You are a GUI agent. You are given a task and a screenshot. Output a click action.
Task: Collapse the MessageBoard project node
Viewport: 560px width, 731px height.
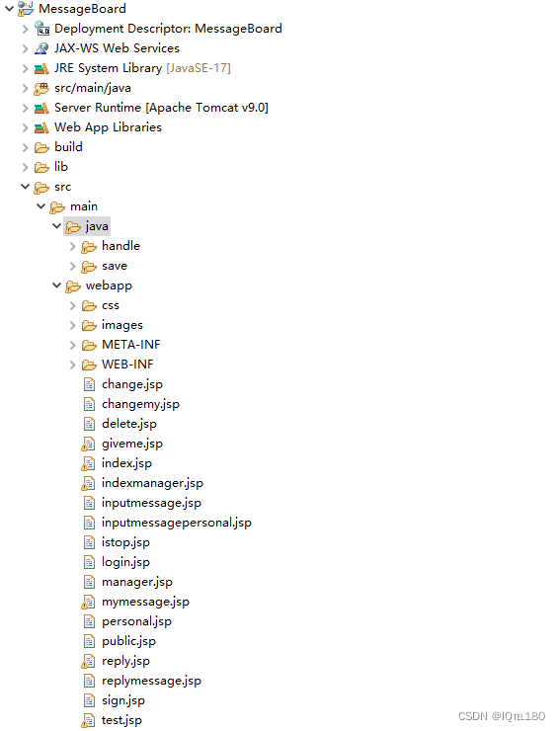point(9,8)
